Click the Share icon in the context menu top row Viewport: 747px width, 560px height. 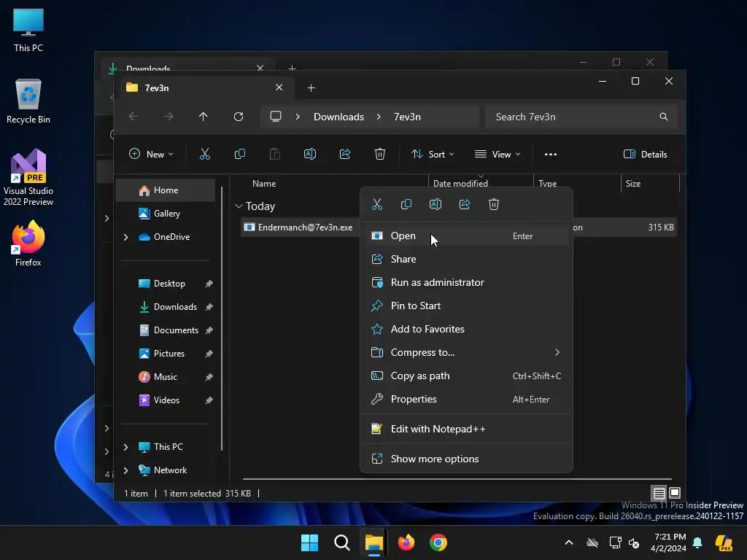465,204
